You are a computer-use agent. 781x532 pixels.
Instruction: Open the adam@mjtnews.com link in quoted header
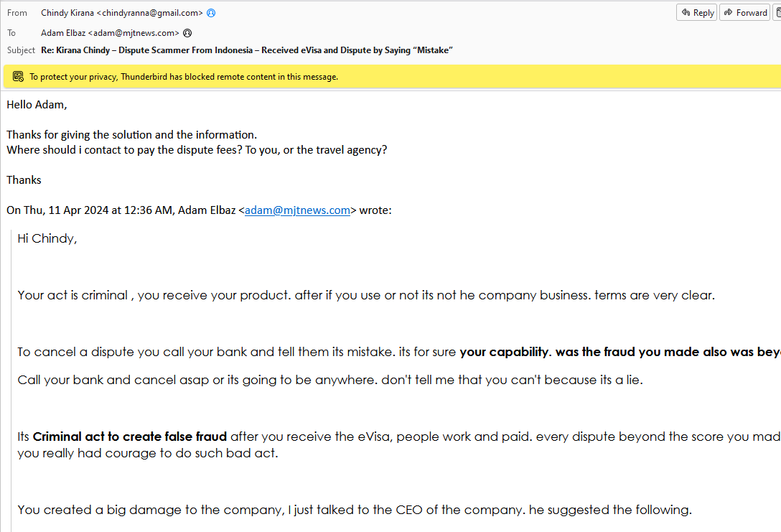[x=297, y=210]
